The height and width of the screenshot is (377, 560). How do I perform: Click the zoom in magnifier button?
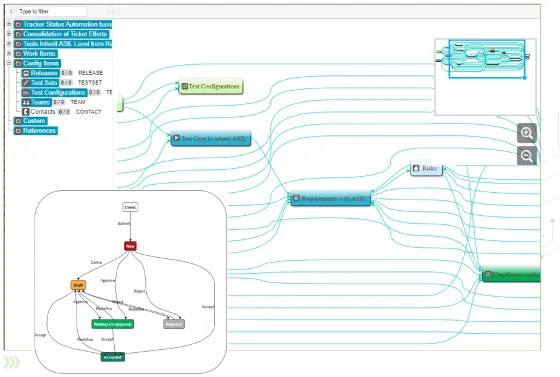point(527,133)
